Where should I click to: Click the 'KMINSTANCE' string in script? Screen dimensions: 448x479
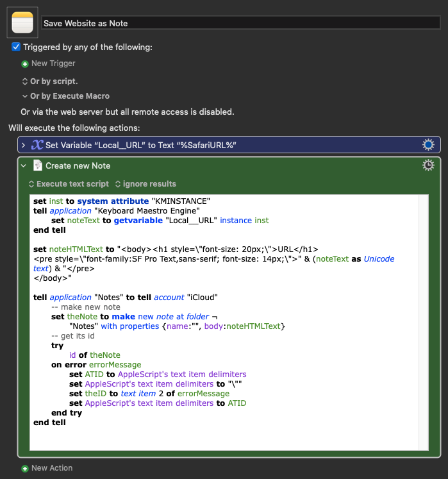181,201
